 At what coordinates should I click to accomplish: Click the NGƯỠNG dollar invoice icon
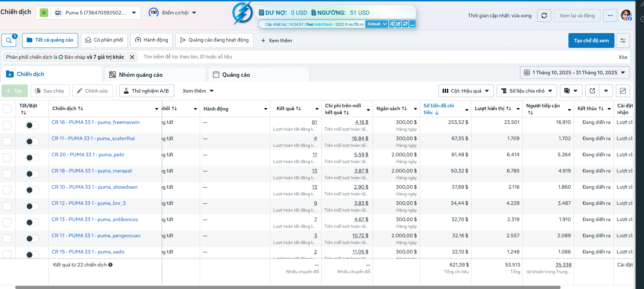314,13
